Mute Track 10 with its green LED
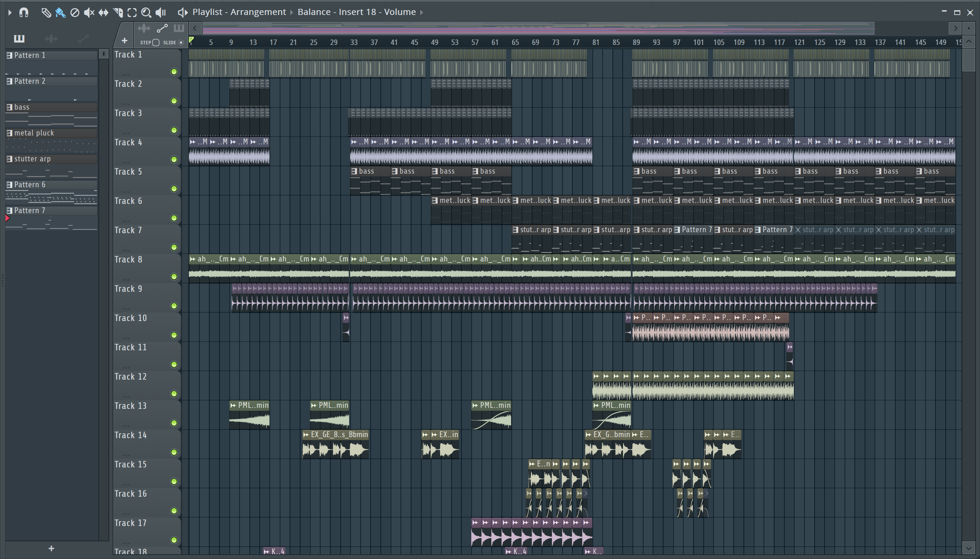 point(174,335)
